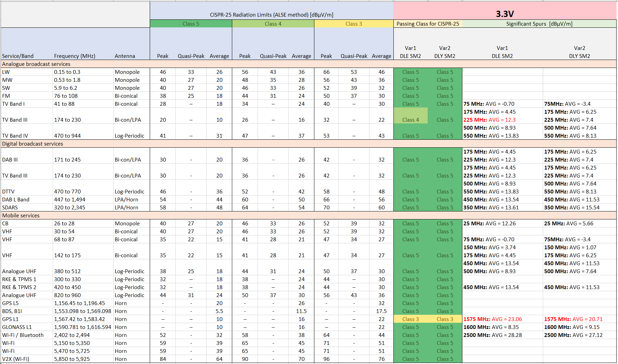The image size is (618, 364).
Task: Select the 3.3V header cell
Action: click(505, 14)
